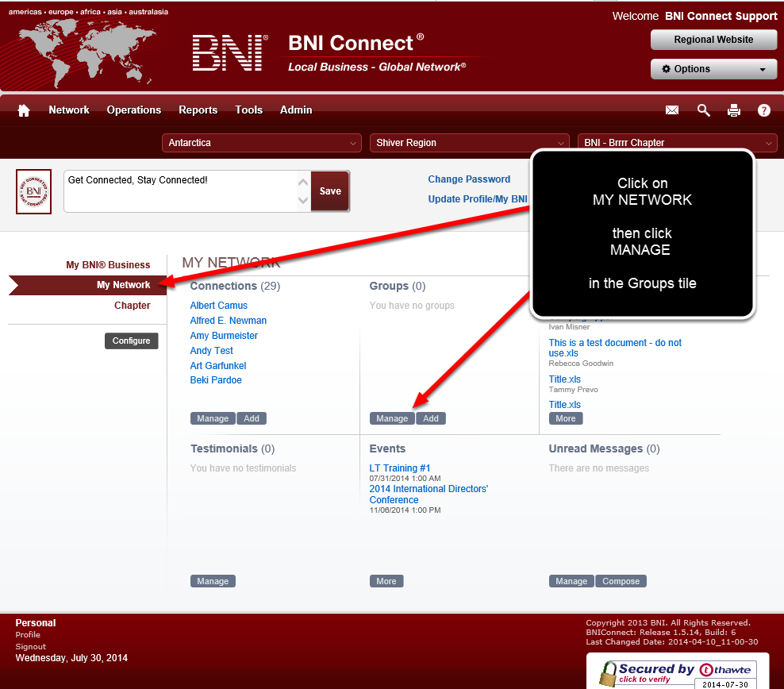Click Save next to the status message
Screen dimensions: 784x689
click(x=330, y=191)
